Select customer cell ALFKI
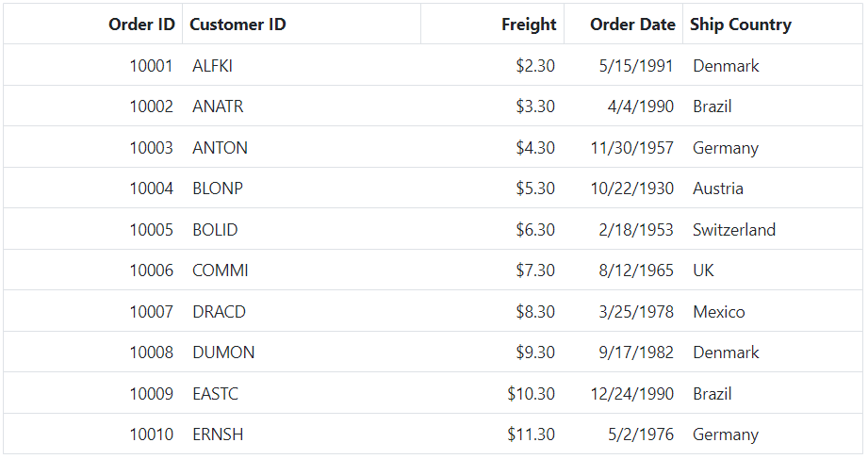The width and height of the screenshot is (868, 459). 302,65
